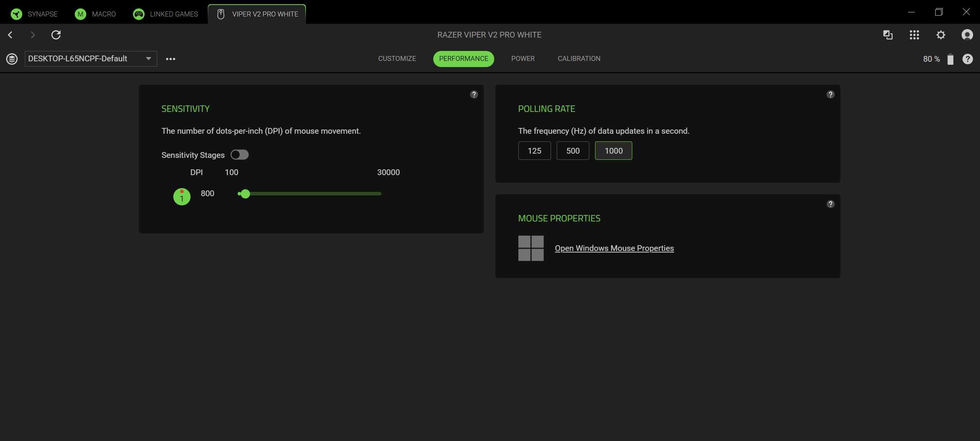
Task: Click the DPI slider handle
Action: (245, 194)
